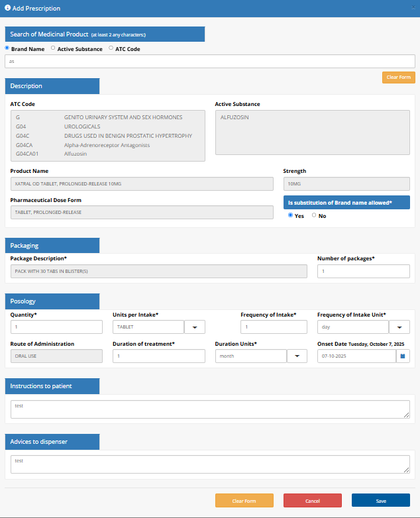Select the Active Substance radio button
This screenshot has width=420, height=518.
click(53, 48)
